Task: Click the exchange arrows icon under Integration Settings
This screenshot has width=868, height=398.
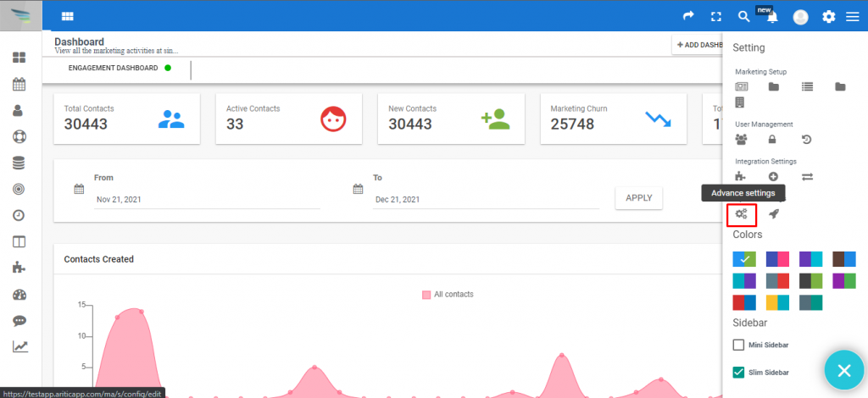Action: tap(807, 177)
